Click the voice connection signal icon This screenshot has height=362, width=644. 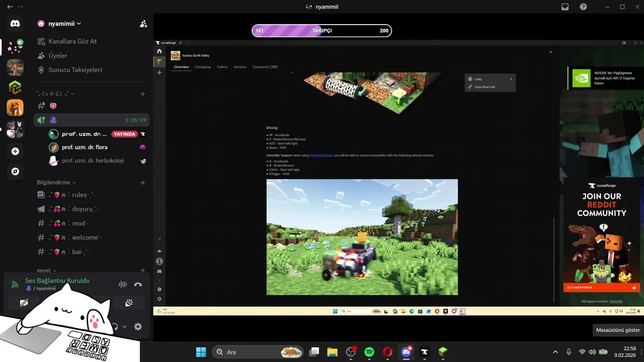coord(15,285)
